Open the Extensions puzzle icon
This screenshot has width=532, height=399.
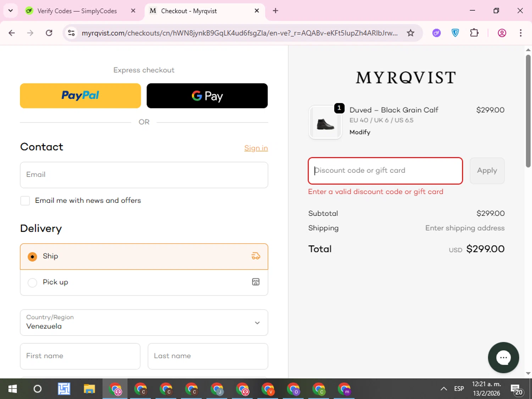(x=474, y=33)
